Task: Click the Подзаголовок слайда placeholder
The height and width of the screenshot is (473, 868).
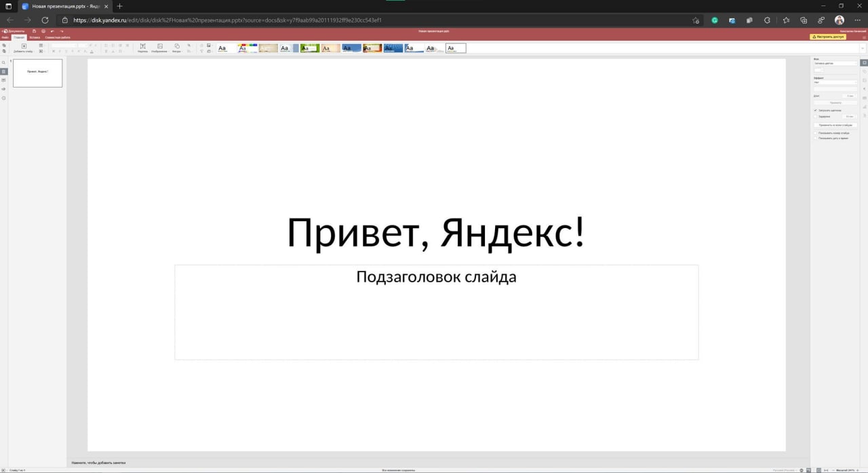Action: (436, 277)
